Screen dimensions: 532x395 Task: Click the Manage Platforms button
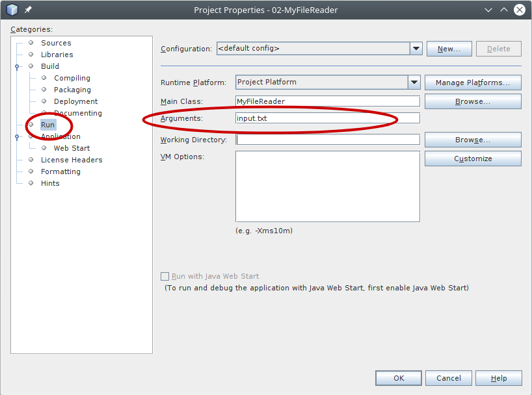point(473,83)
